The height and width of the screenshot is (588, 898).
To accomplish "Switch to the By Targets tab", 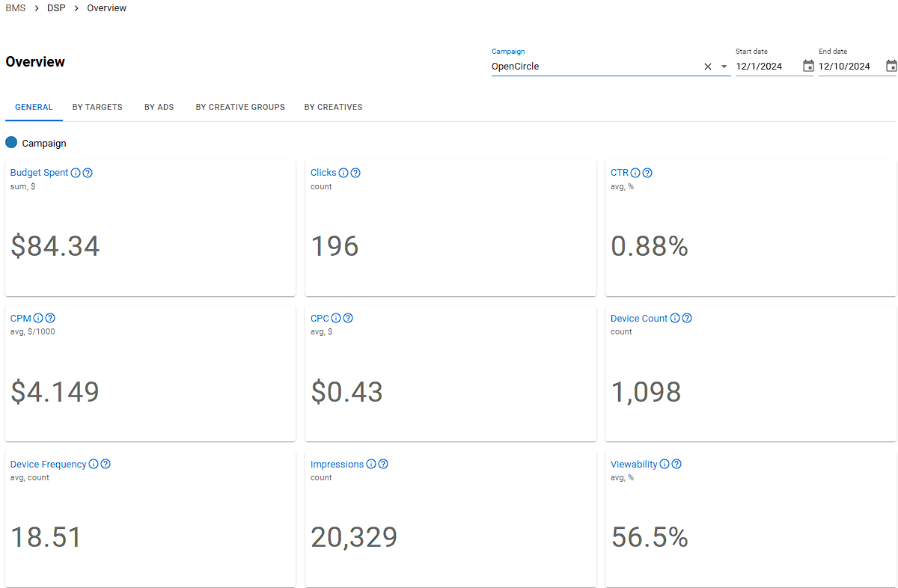I will [97, 107].
